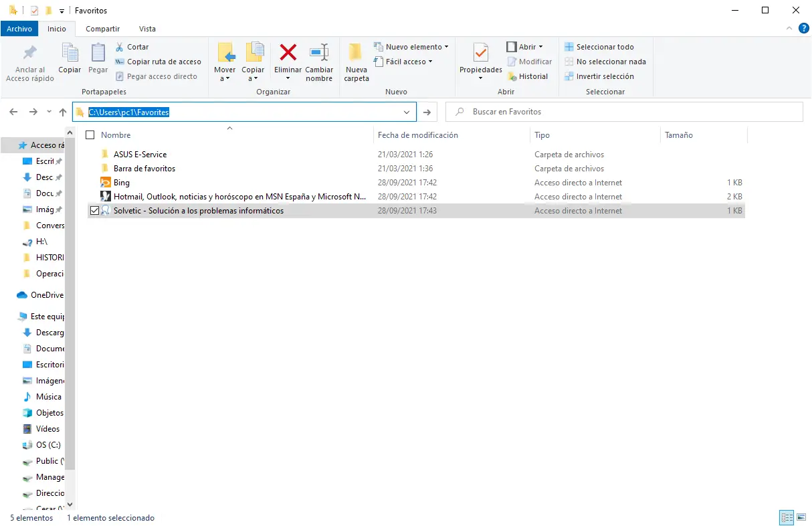Select the Hotmail, Outlook MSN shortcut
Viewport: 812px width, 526px height.
click(x=240, y=197)
